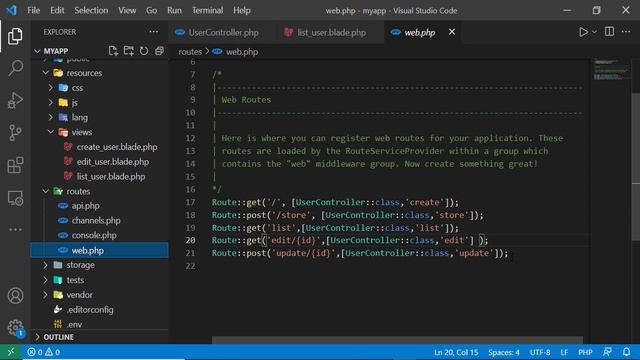Image resolution: width=640 pixels, height=360 pixels.
Task: Open the Edit menu
Action: point(57,10)
